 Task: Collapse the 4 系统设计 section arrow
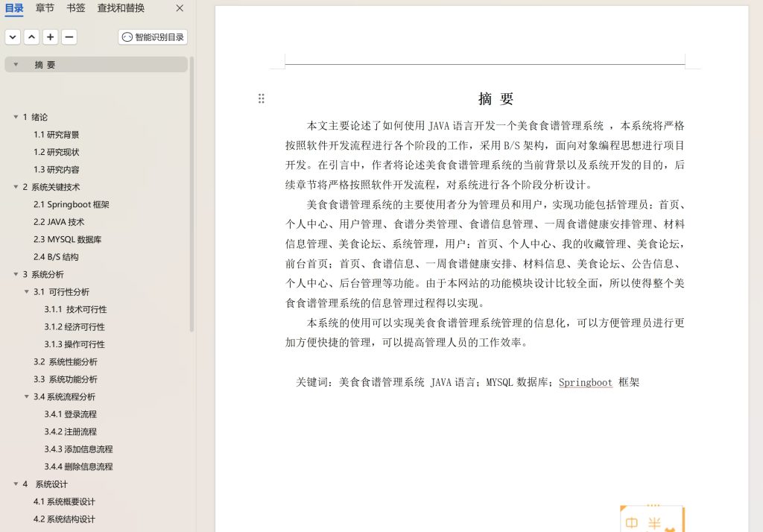pyautogui.click(x=16, y=484)
